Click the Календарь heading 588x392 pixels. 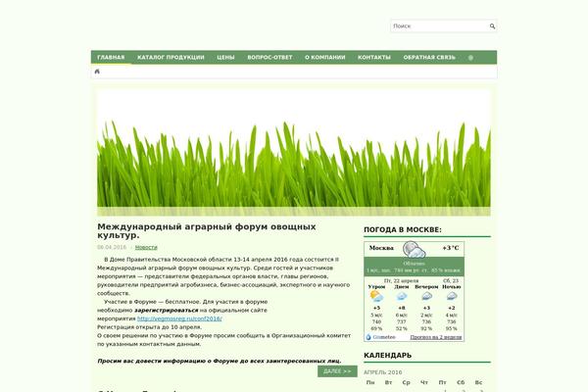coord(387,355)
